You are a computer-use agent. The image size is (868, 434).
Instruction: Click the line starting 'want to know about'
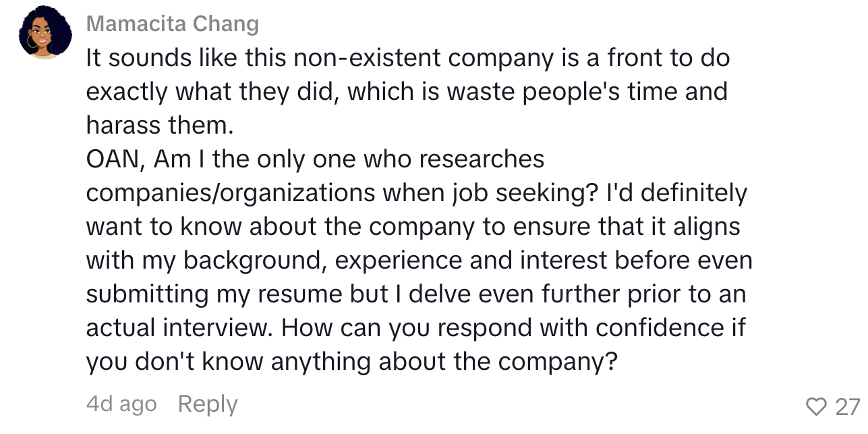(413, 227)
